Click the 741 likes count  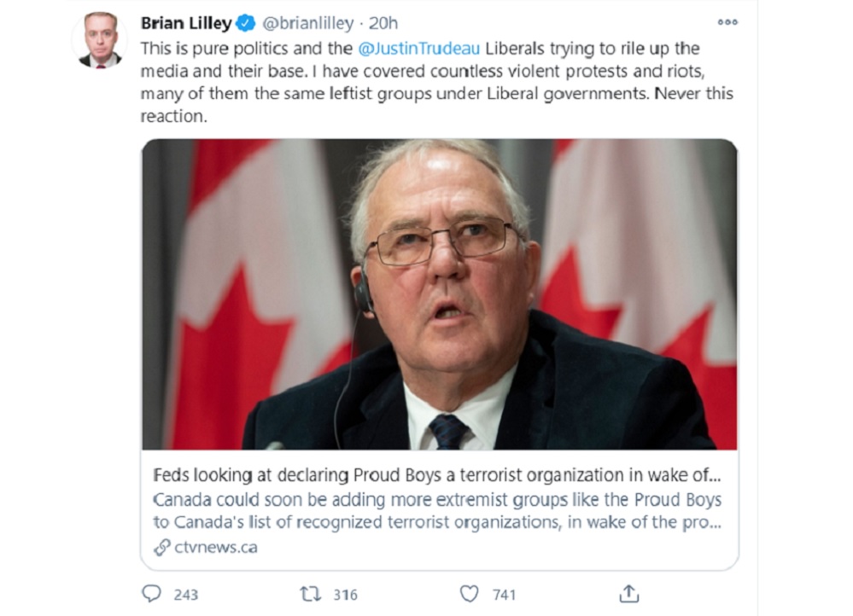click(x=504, y=595)
